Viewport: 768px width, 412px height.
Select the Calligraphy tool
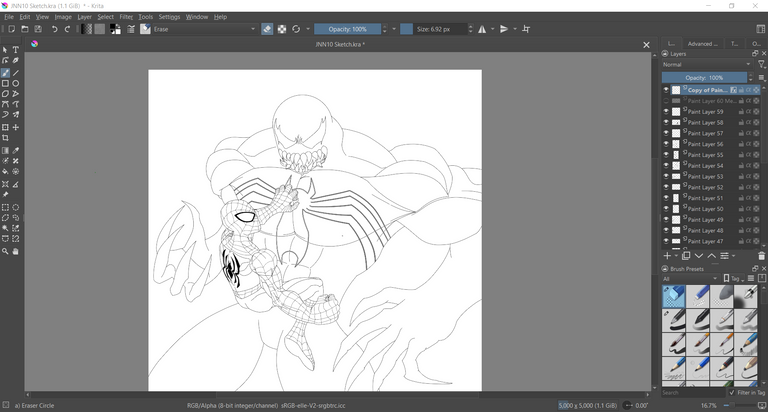point(16,61)
